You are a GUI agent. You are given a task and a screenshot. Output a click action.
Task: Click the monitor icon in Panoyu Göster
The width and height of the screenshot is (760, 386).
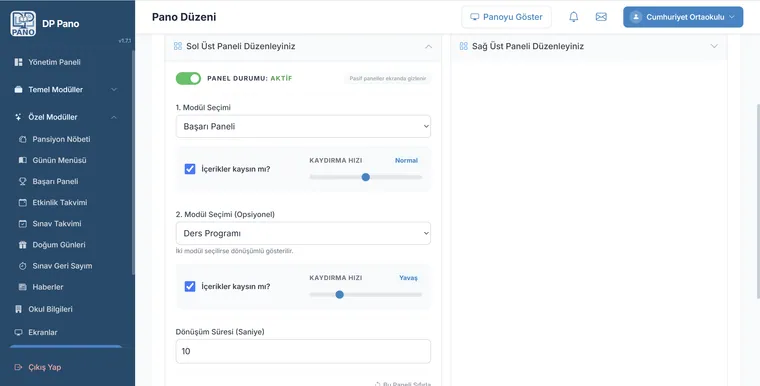pyautogui.click(x=475, y=17)
